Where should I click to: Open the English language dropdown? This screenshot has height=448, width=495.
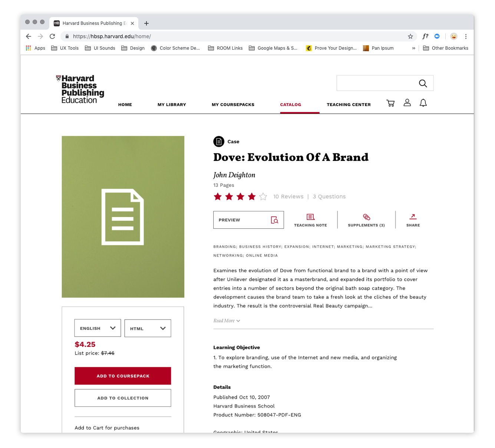98,328
